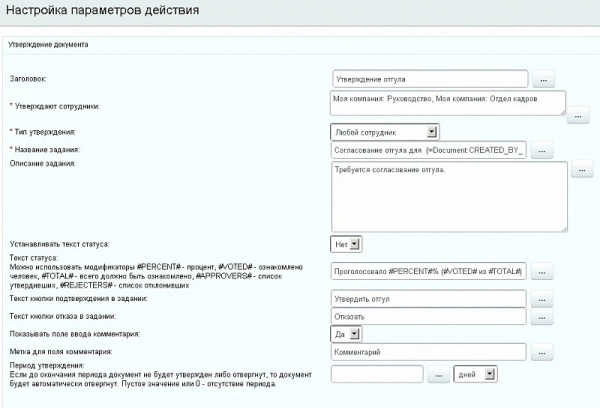Viewport: 600px width, 408px height.
Task: Expand the Устанавливать текст статуса dropdown 'Нет'
Action: tap(345, 244)
